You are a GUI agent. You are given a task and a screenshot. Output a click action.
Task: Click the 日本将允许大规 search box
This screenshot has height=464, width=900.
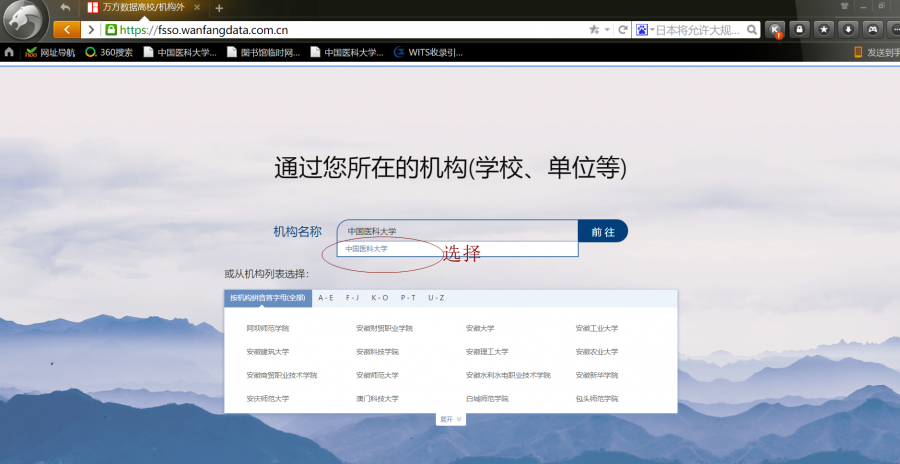(x=700, y=30)
